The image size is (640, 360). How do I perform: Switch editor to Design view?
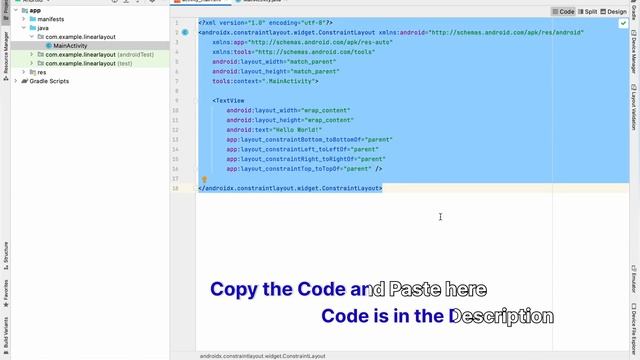point(613,11)
